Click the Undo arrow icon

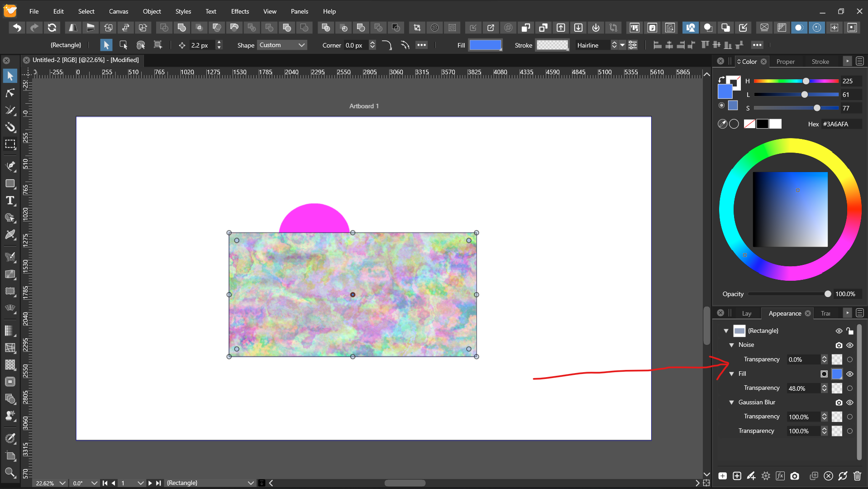(x=17, y=28)
